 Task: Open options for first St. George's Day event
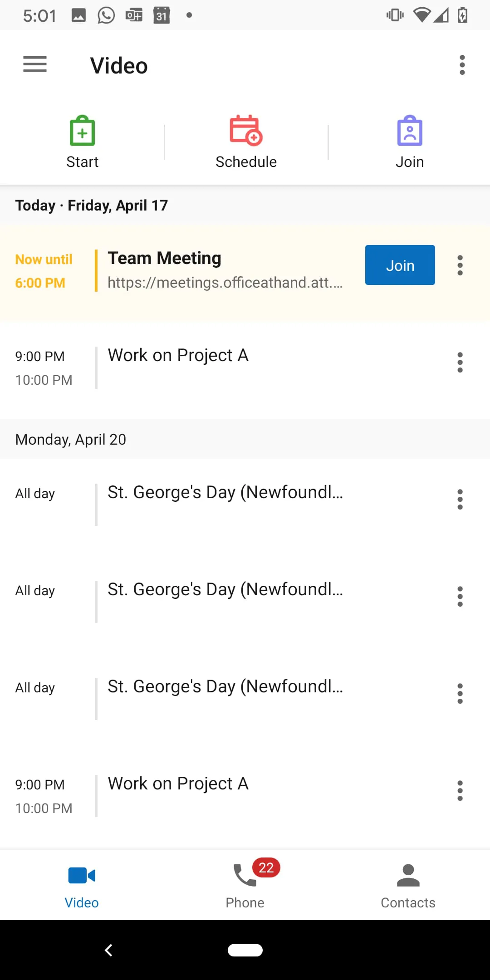click(460, 500)
